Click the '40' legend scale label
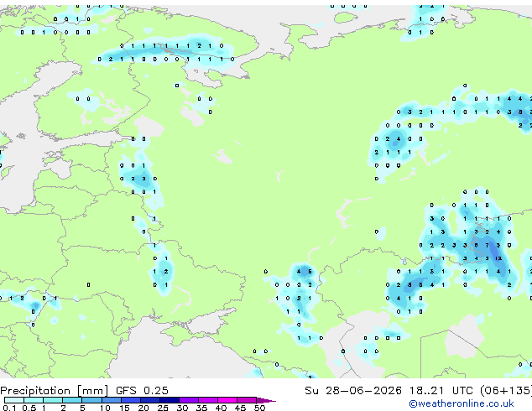The image size is (532, 411). click(221, 408)
